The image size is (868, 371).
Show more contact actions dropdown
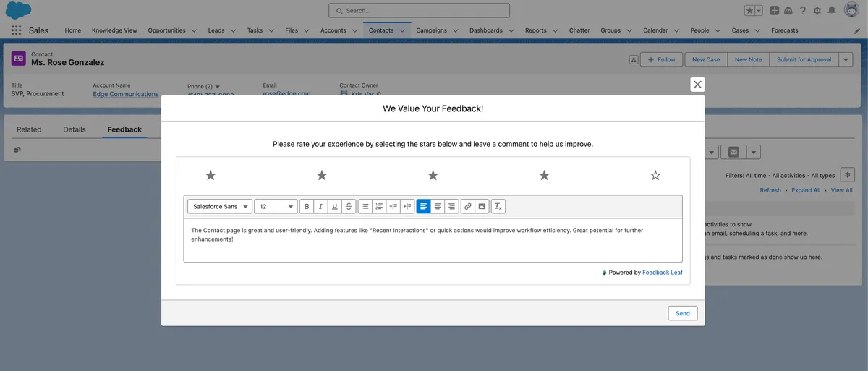point(846,59)
